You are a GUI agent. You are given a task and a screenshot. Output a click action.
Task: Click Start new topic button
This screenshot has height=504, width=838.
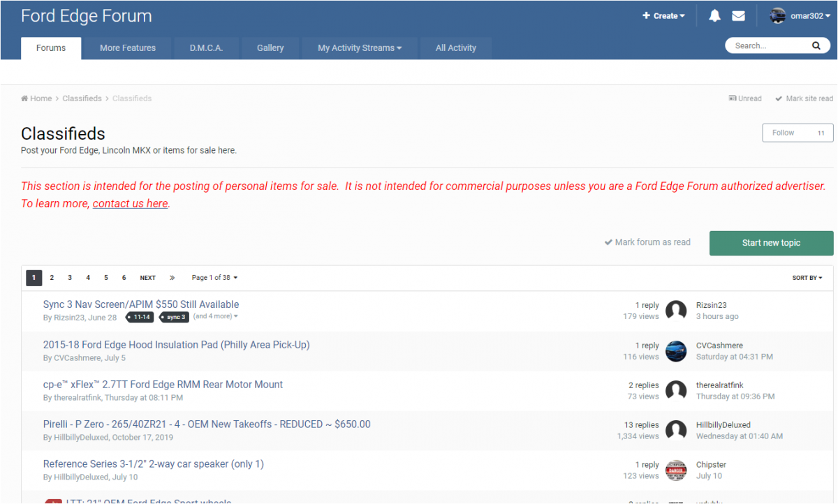(772, 243)
